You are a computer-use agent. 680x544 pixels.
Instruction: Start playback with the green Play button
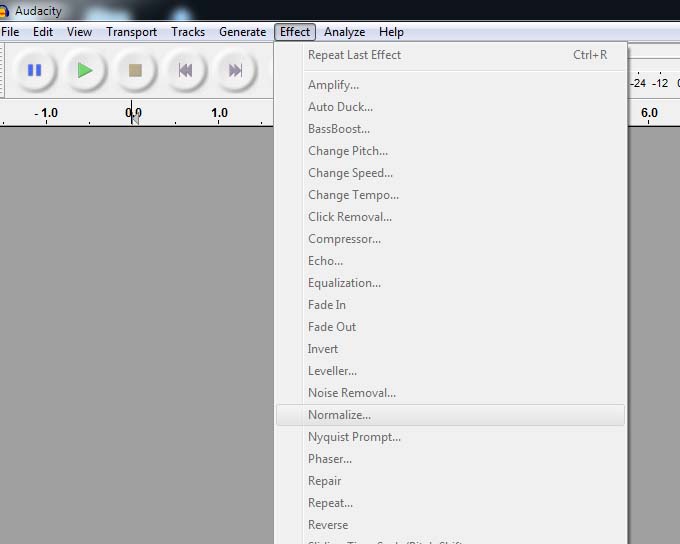[85, 70]
